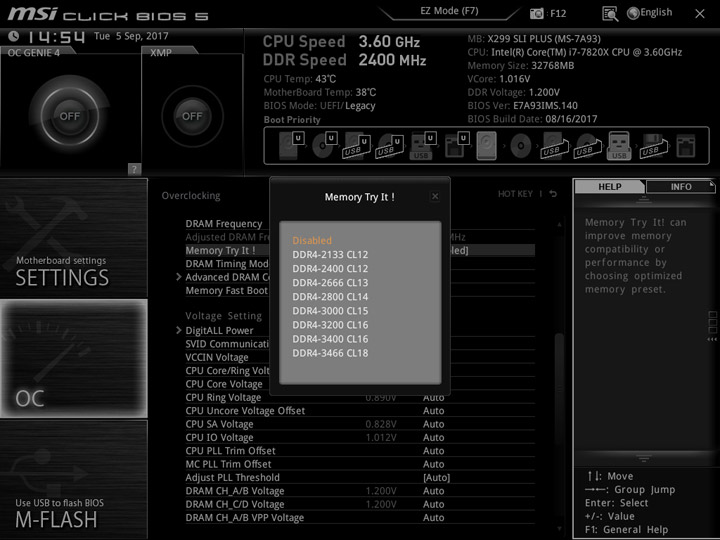
Task: Select the VCCIN Voltage row
Action: [217, 357]
